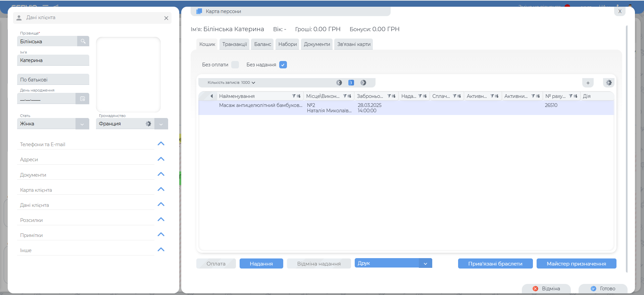Select the Масаж антицелюлітний row
This screenshot has width=644, height=295.
(260, 108)
